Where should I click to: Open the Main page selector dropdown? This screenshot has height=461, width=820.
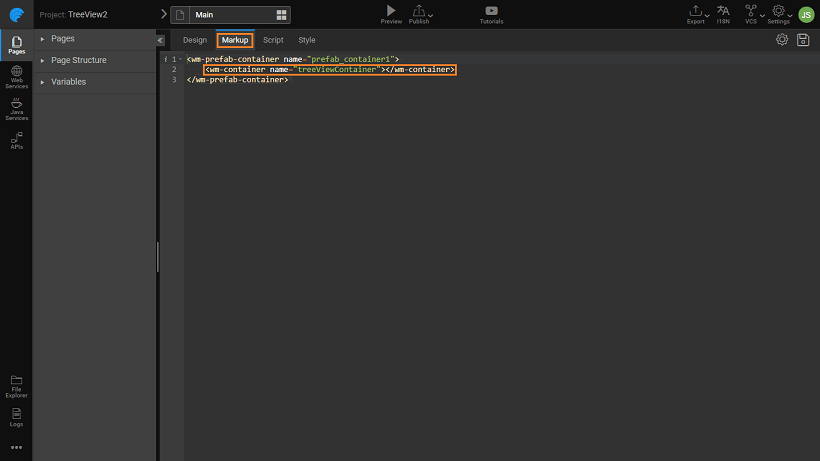point(231,15)
